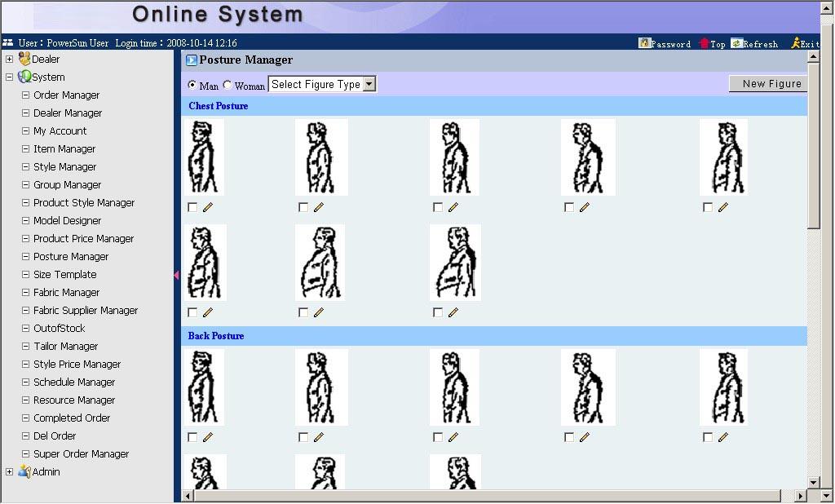Click the Password lock icon in header
The width and height of the screenshot is (835, 504).
point(644,43)
